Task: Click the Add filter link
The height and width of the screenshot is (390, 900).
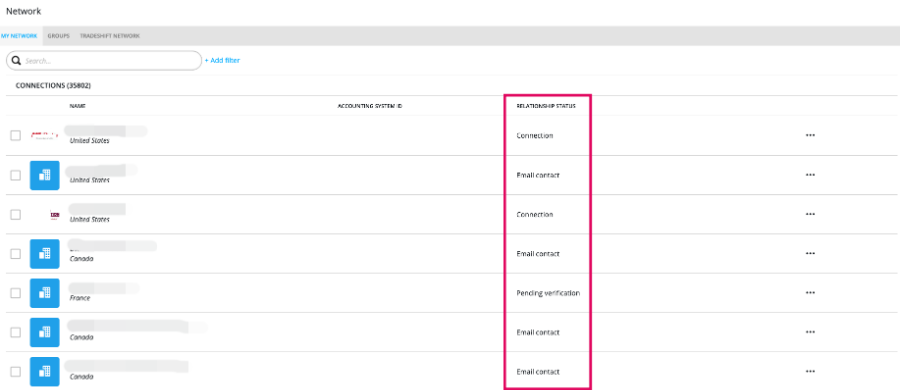Action: [222, 60]
